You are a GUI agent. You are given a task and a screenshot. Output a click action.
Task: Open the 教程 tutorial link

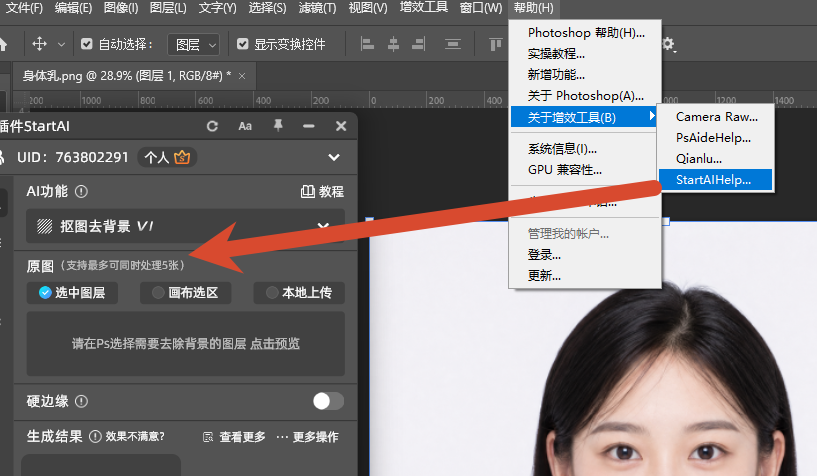click(x=323, y=192)
